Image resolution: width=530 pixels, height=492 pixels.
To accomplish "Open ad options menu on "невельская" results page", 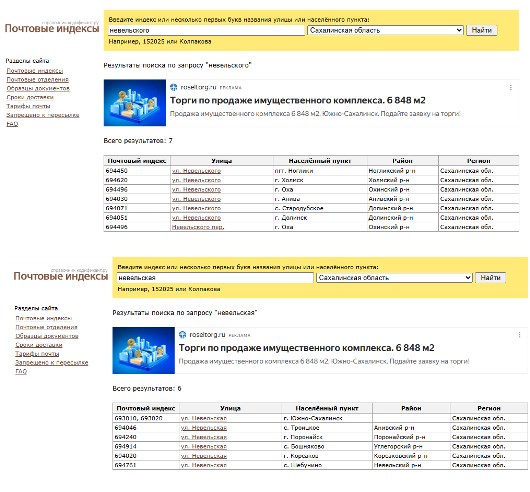I will [x=519, y=335].
